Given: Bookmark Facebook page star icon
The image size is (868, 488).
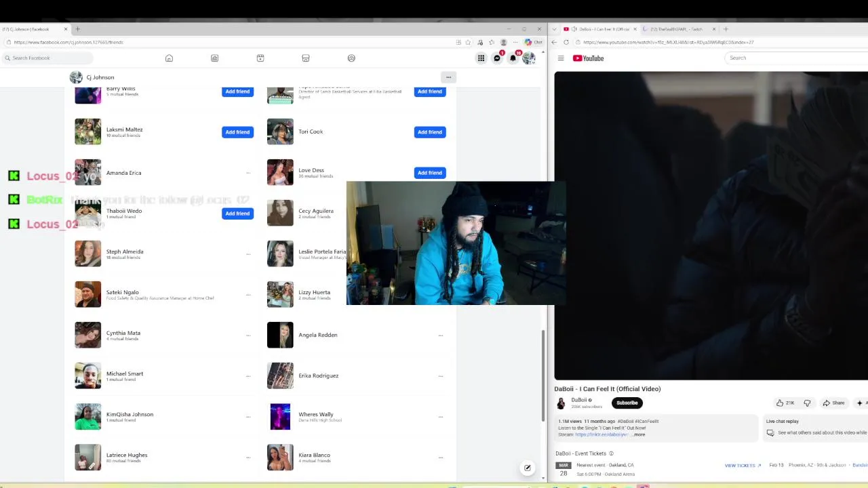Looking at the screenshot, I should point(468,42).
